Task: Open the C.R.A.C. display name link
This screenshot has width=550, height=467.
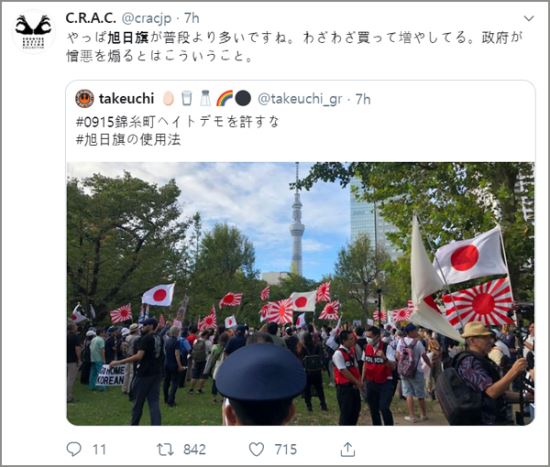Action: [90, 18]
